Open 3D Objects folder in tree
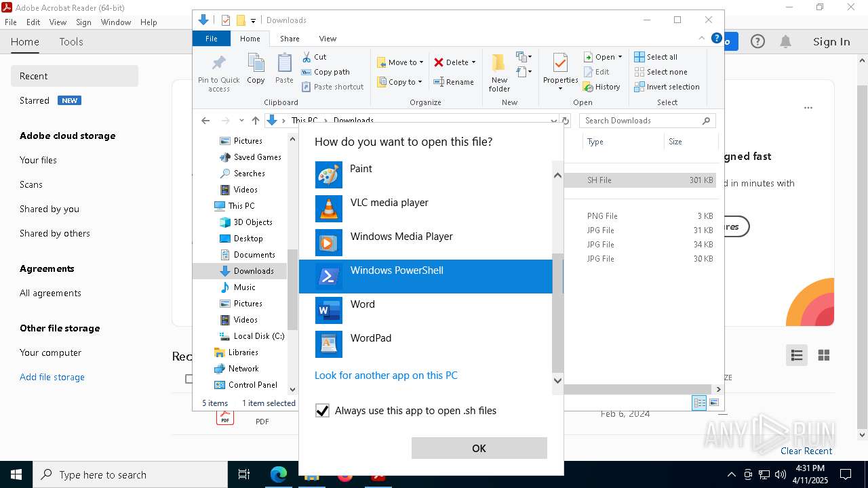 [246, 222]
